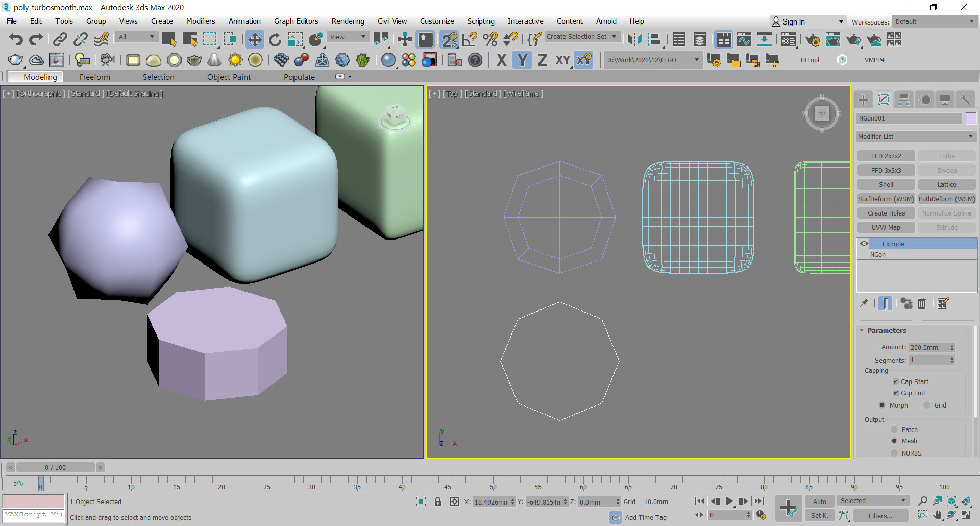Select the NURBS output radio button

(x=894, y=453)
